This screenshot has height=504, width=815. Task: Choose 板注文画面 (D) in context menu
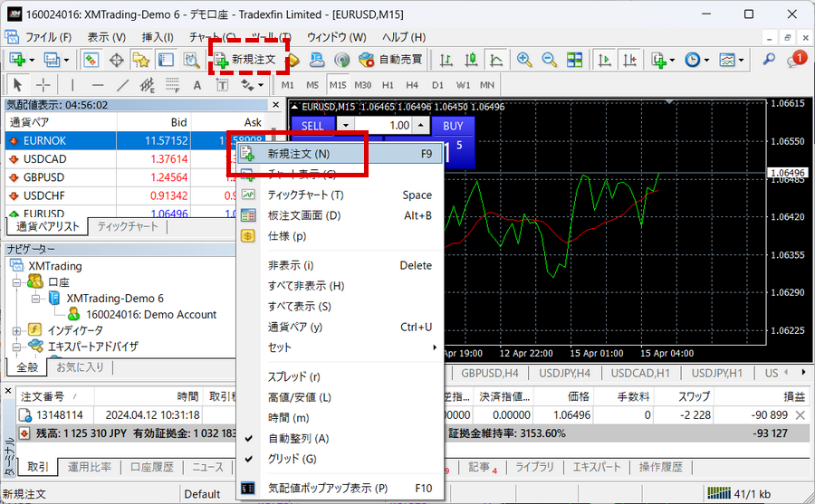340,215
